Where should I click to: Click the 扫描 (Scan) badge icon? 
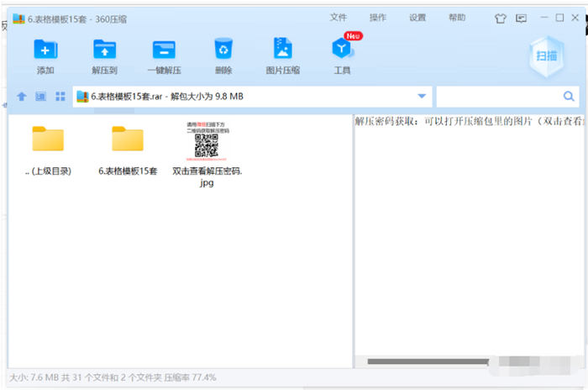coord(546,55)
